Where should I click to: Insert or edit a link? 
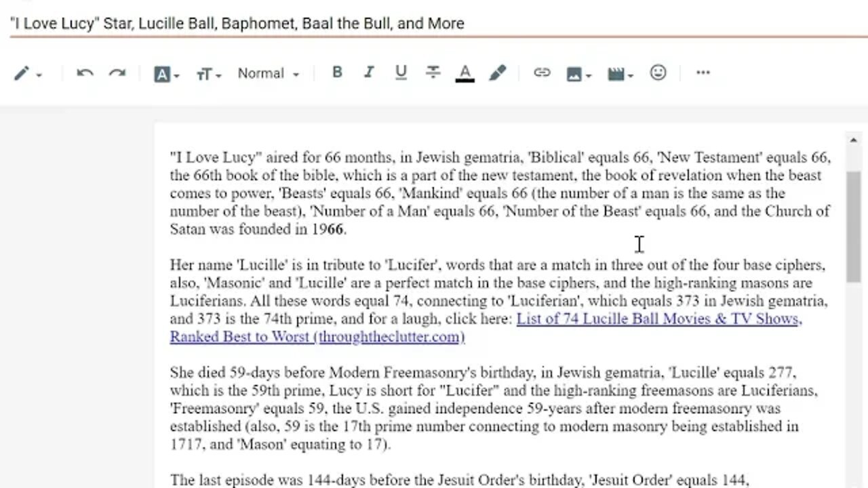(542, 73)
